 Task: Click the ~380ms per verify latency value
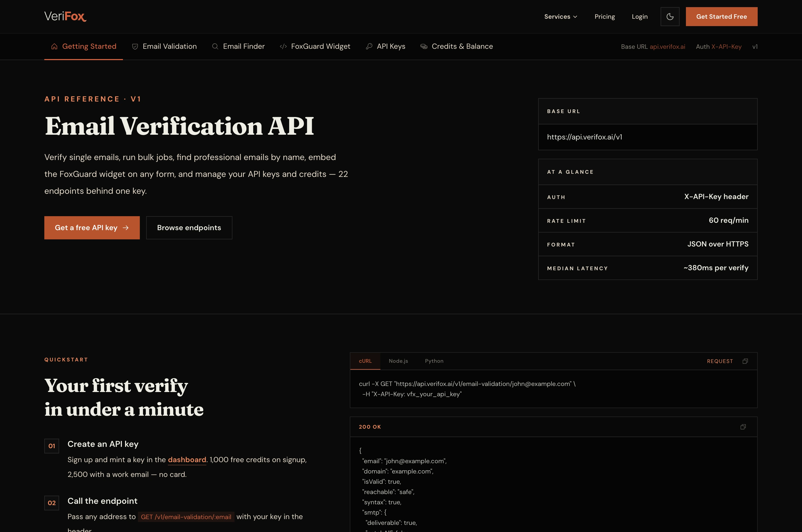click(716, 268)
